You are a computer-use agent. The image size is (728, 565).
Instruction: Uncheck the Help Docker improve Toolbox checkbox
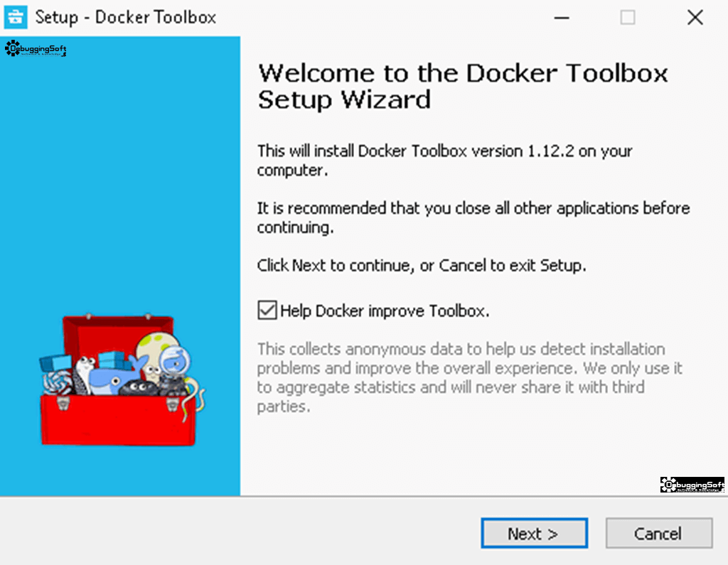pyautogui.click(x=267, y=310)
